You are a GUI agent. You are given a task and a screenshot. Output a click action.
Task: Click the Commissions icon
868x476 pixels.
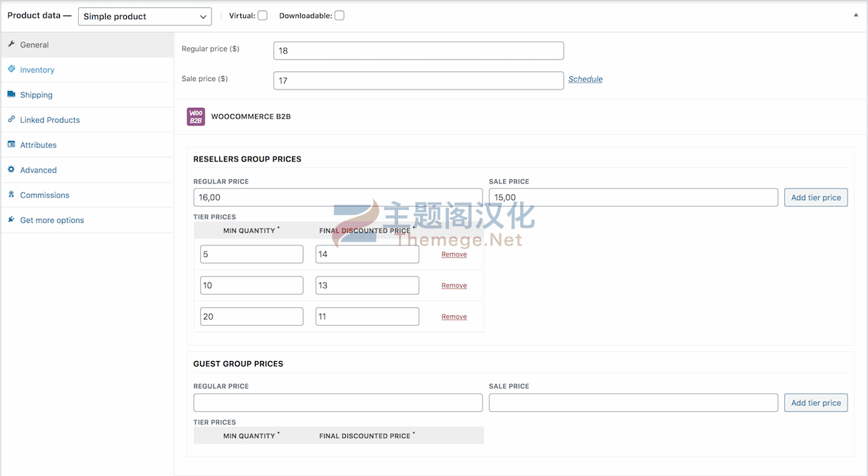11,194
